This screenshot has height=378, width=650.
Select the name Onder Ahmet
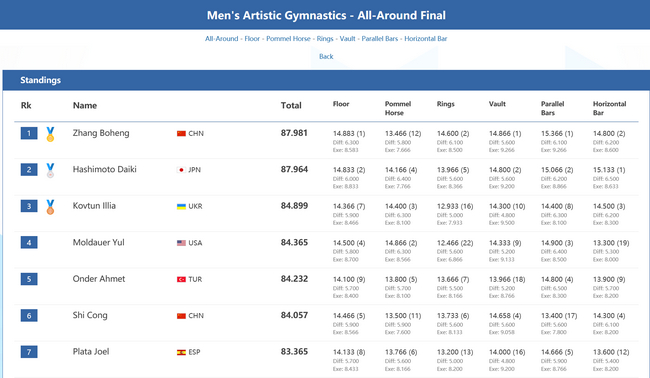[x=99, y=279]
